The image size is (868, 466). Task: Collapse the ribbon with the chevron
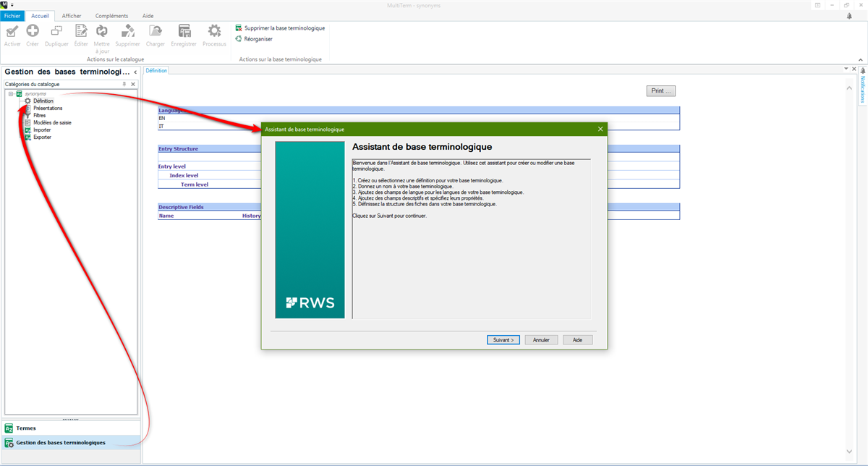pyautogui.click(x=861, y=59)
